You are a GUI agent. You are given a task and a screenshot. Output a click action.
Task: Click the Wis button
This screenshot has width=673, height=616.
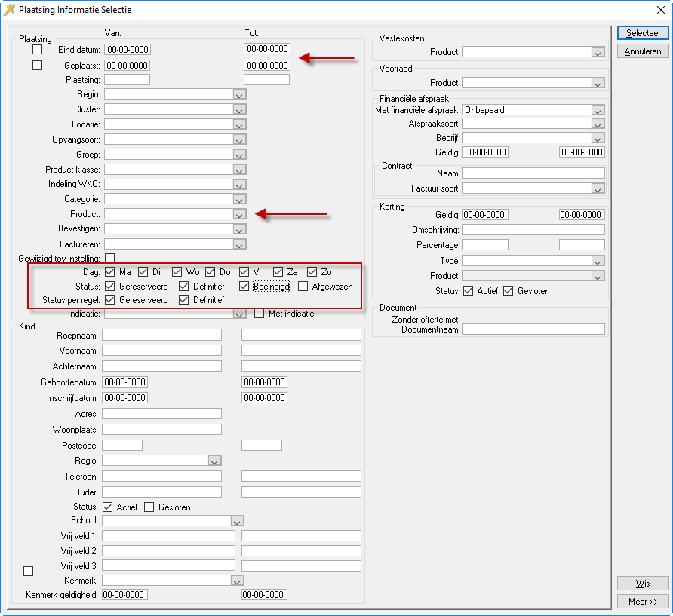coord(643,584)
